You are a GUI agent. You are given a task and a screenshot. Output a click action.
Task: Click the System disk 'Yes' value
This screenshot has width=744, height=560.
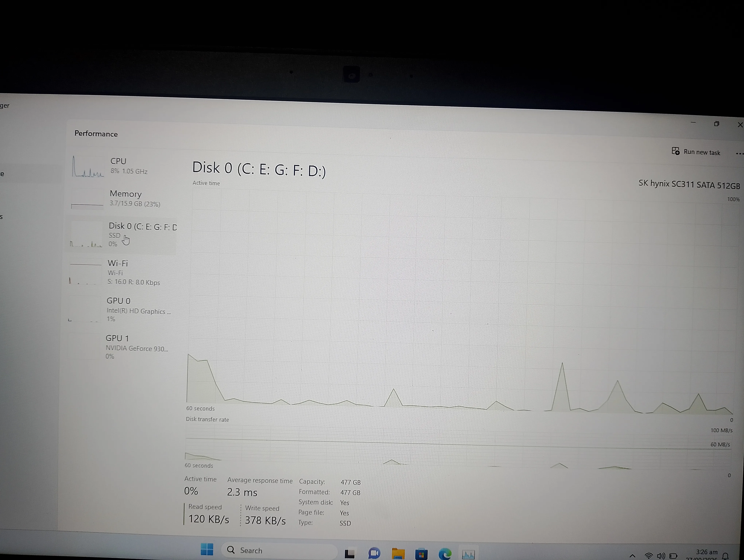(345, 503)
